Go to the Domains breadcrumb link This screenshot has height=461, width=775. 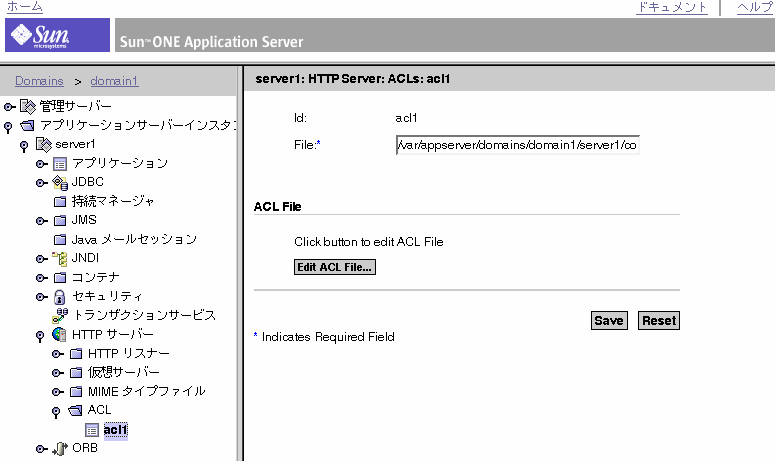click(40, 81)
